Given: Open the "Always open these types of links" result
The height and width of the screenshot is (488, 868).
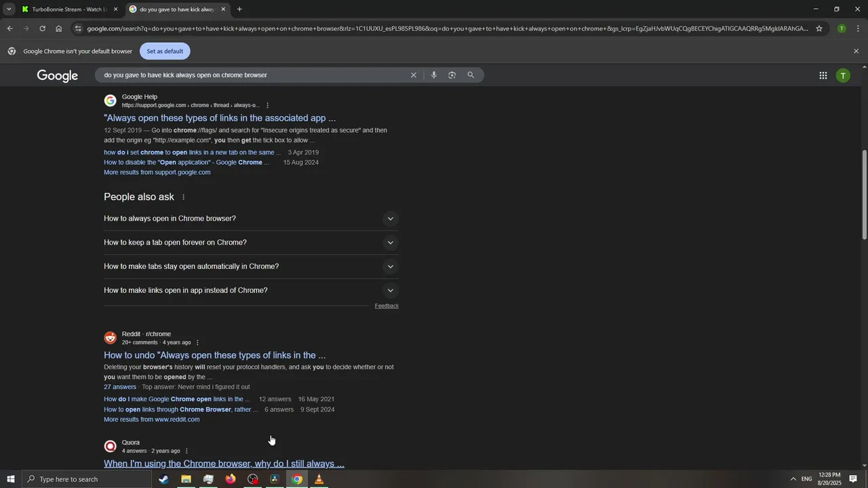Looking at the screenshot, I should (x=220, y=118).
